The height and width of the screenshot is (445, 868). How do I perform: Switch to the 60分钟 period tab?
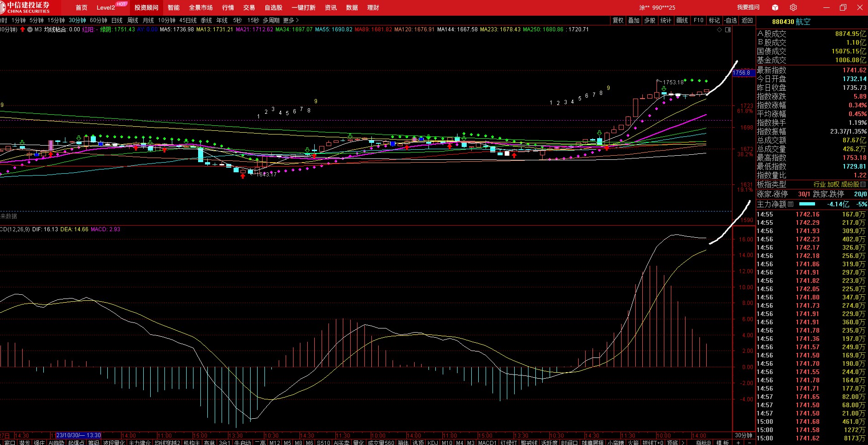99,20
